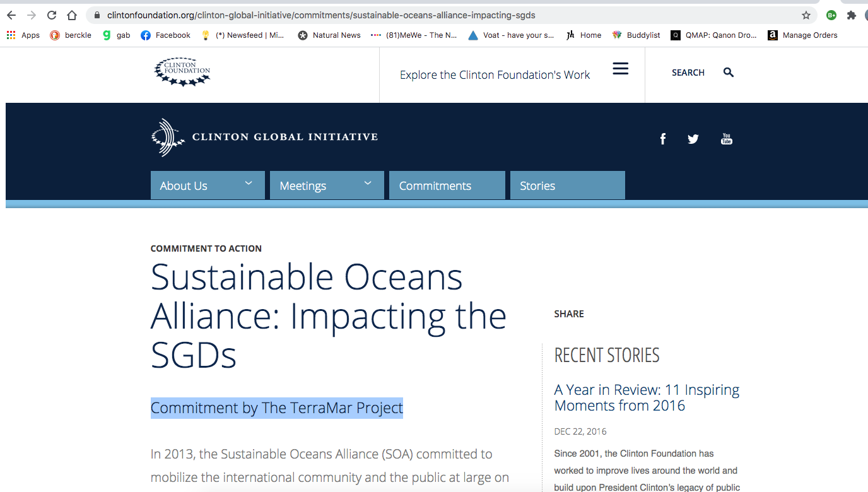Screen dimensions: 868x492
Task: Open the About Us menu
Action: tap(208, 185)
